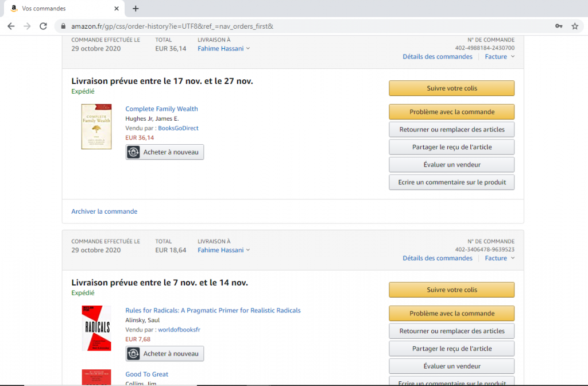
Task: Click Suivre votre colis for Complete Family Wealth
Action: pos(451,88)
